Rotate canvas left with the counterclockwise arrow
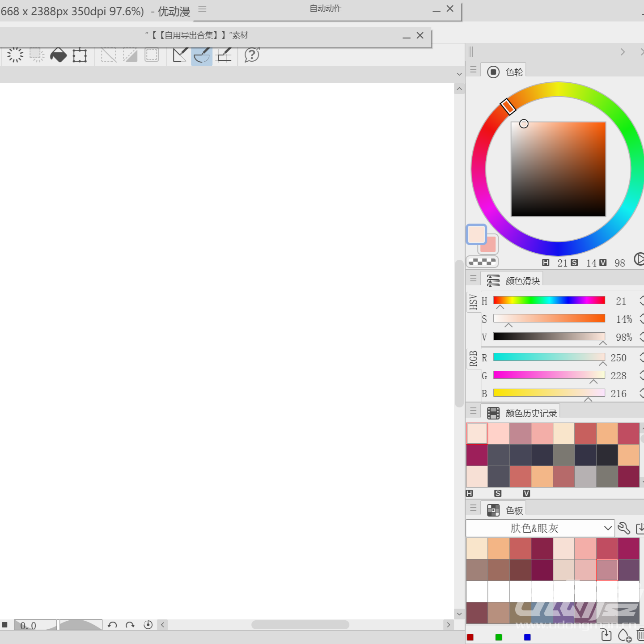 (x=112, y=625)
